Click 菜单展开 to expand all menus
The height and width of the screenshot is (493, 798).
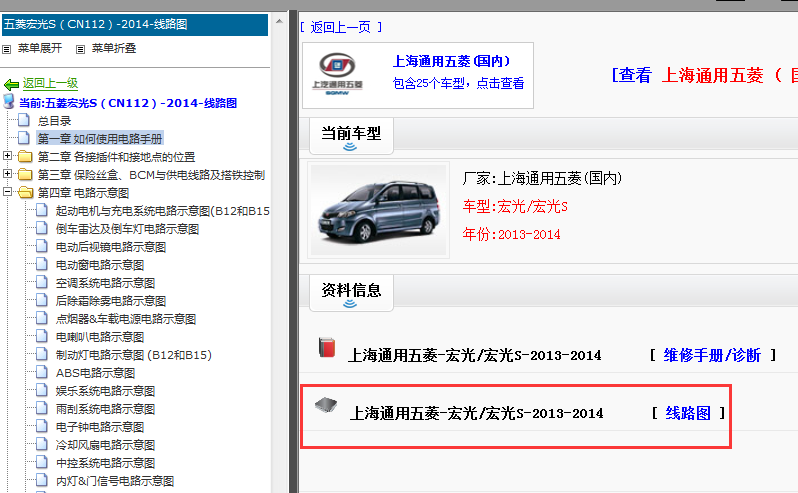point(40,48)
